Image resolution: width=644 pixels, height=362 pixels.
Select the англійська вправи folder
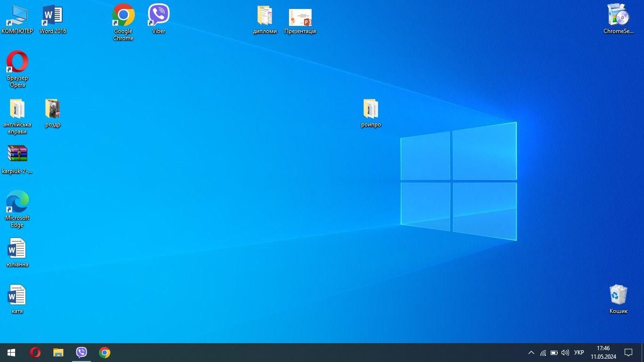tap(17, 116)
